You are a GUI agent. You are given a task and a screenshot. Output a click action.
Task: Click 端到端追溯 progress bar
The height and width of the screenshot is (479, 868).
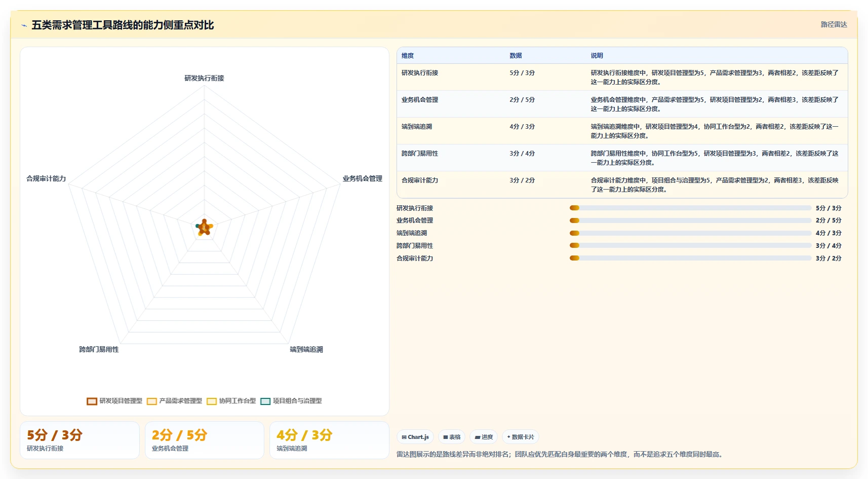click(691, 233)
